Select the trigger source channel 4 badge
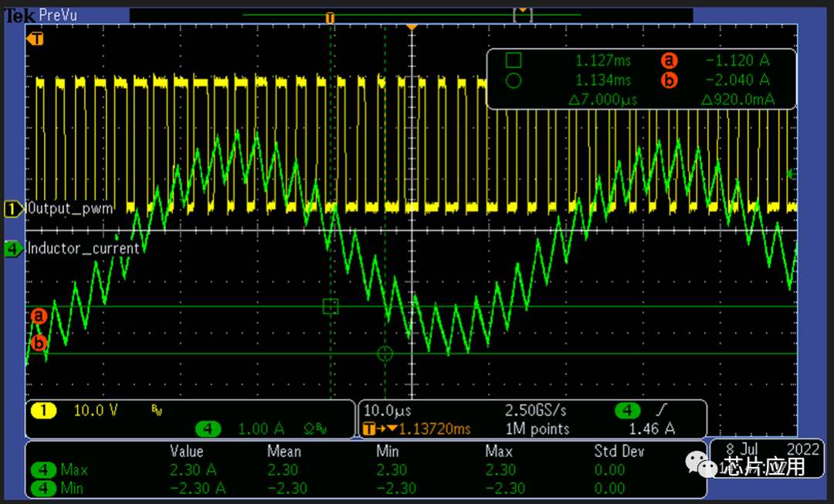This screenshot has width=834, height=504. pos(627,411)
